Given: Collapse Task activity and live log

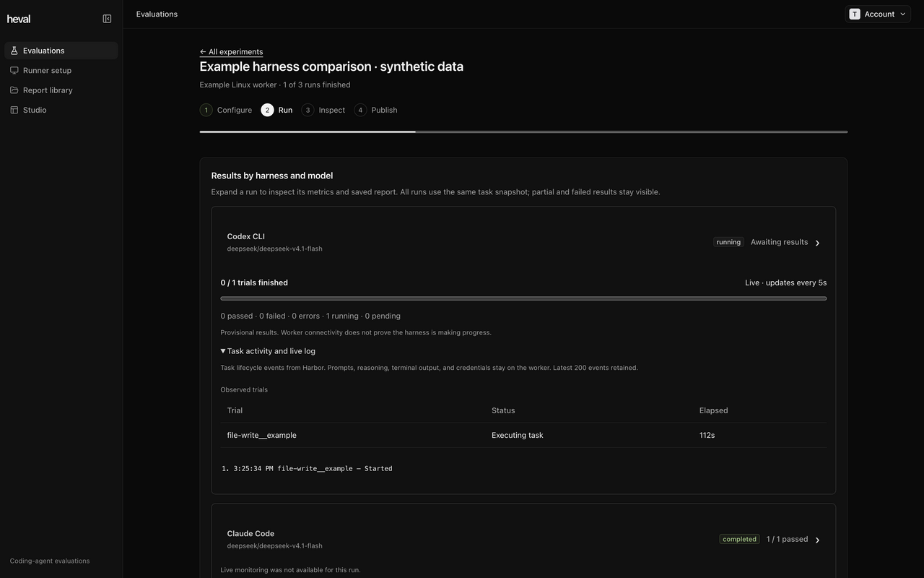Looking at the screenshot, I should (x=268, y=351).
